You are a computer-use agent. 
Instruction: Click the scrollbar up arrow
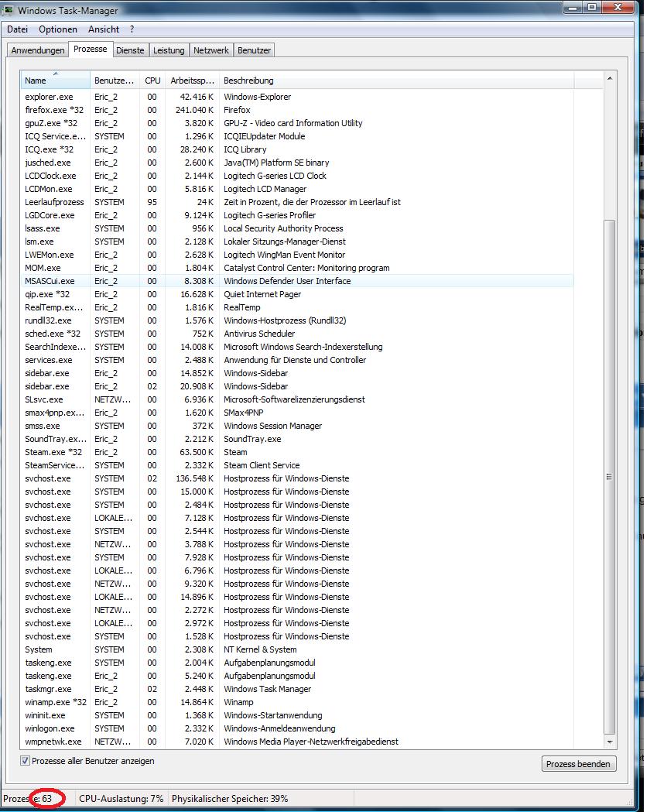(610, 78)
